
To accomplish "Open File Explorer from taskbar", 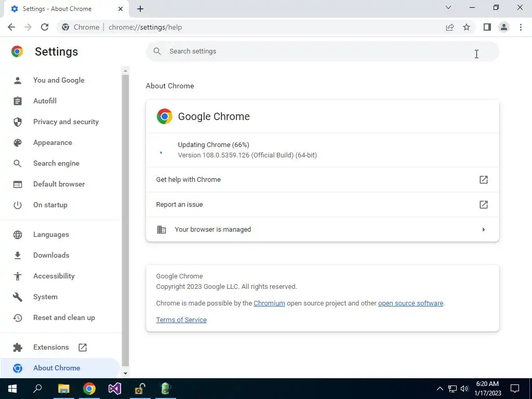I will click(x=63, y=389).
